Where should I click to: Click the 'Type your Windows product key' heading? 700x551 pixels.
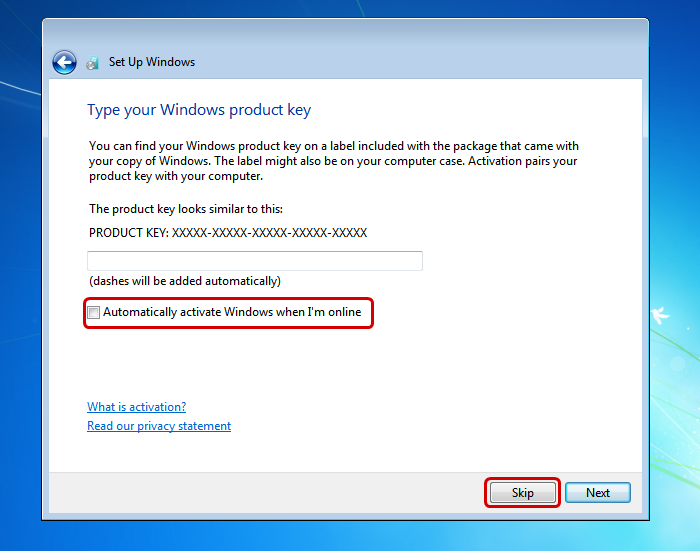(199, 110)
